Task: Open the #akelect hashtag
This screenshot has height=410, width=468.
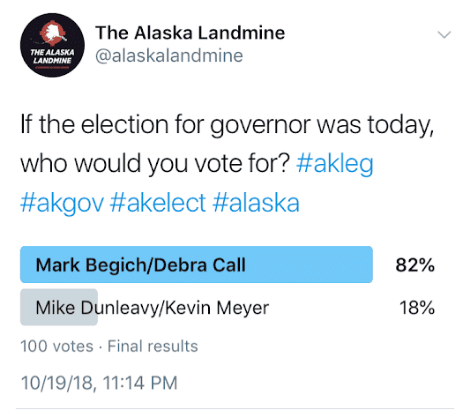Action: pyautogui.click(x=158, y=203)
